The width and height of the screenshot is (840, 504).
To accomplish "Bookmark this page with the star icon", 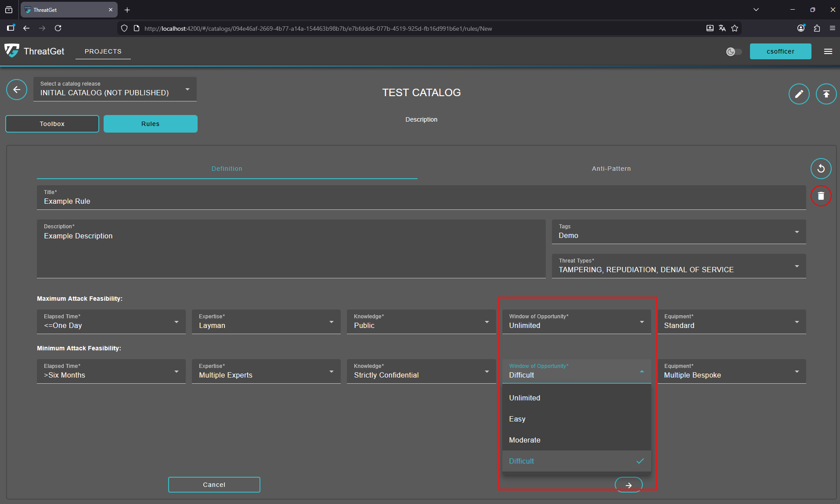I will [x=735, y=29].
